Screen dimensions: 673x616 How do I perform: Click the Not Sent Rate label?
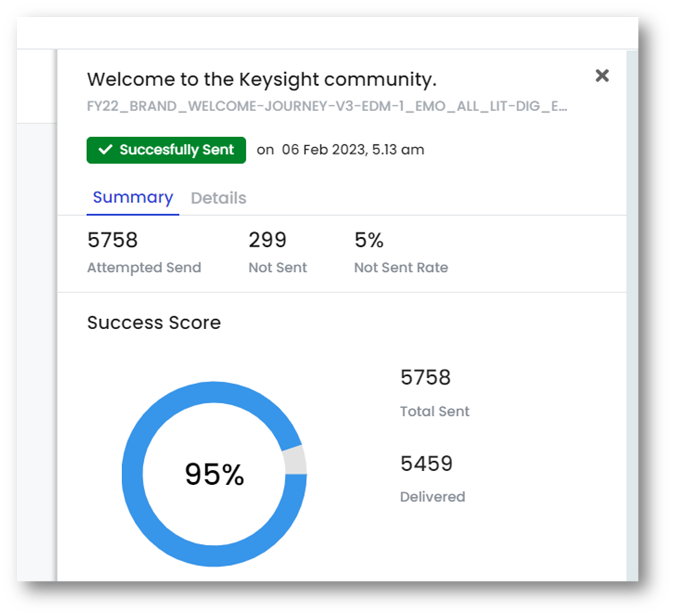tap(401, 268)
